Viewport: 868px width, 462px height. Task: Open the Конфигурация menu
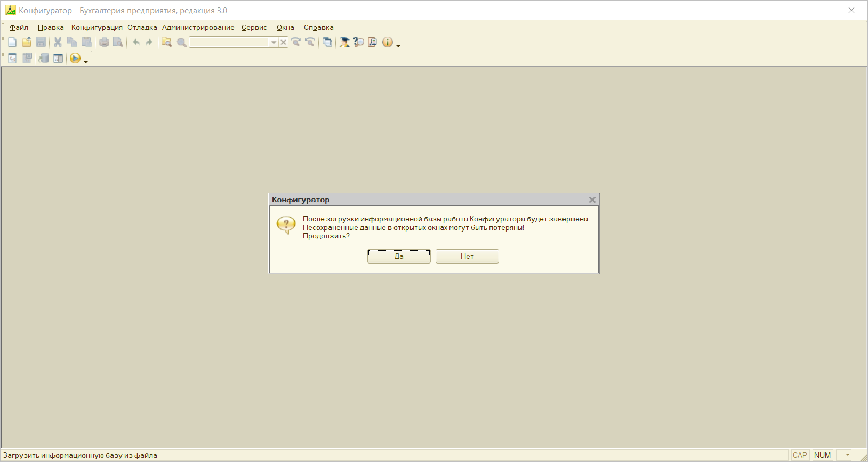(x=97, y=28)
